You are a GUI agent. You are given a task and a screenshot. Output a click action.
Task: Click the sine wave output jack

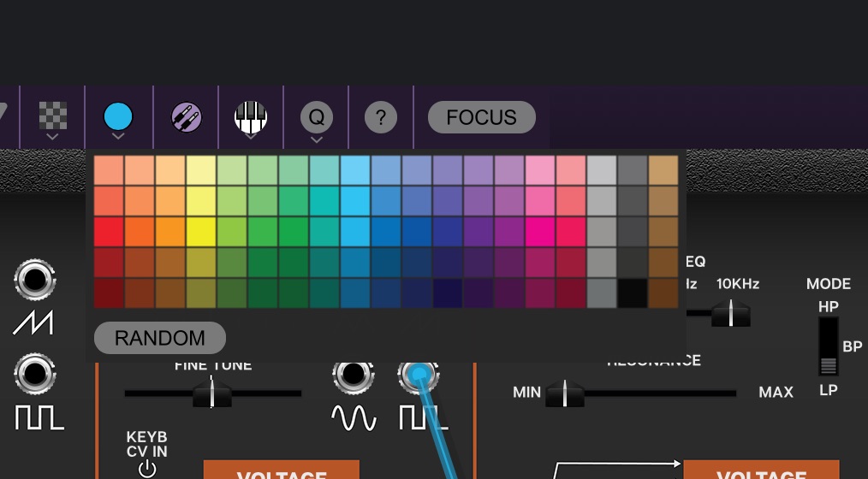click(x=353, y=374)
